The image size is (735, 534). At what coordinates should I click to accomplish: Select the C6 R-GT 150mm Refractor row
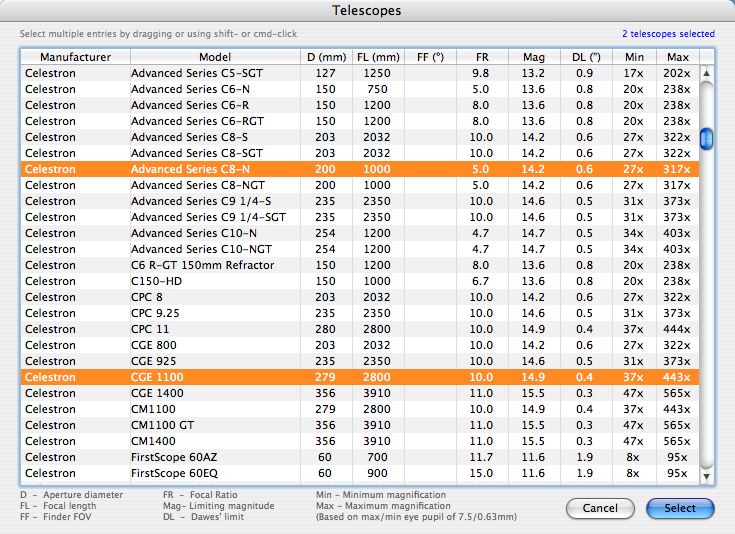click(360, 265)
